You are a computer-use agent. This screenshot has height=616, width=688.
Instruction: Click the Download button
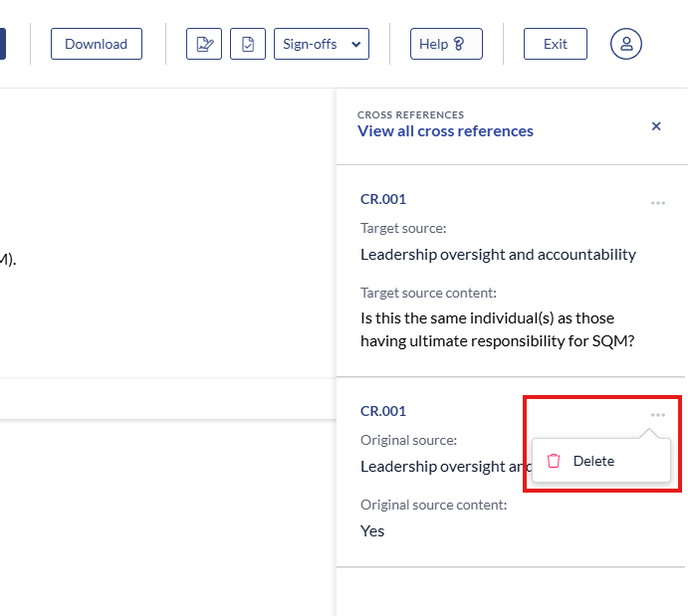[x=96, y=44]
